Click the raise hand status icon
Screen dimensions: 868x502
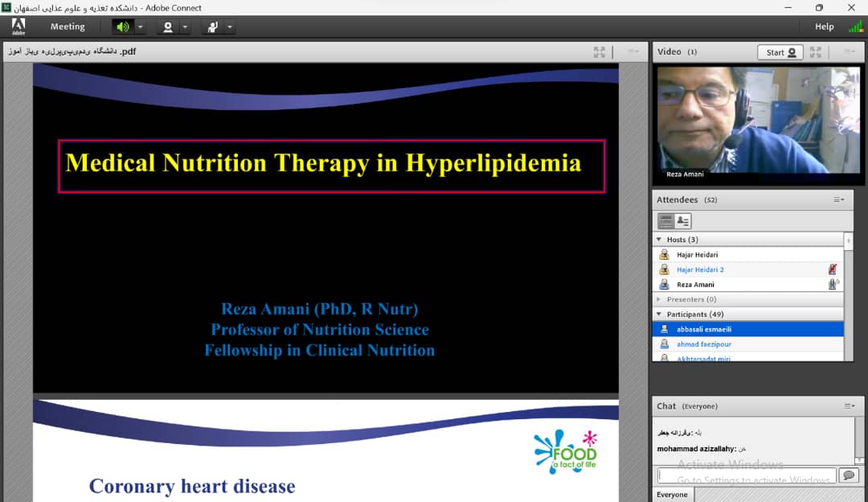(212, 27)
